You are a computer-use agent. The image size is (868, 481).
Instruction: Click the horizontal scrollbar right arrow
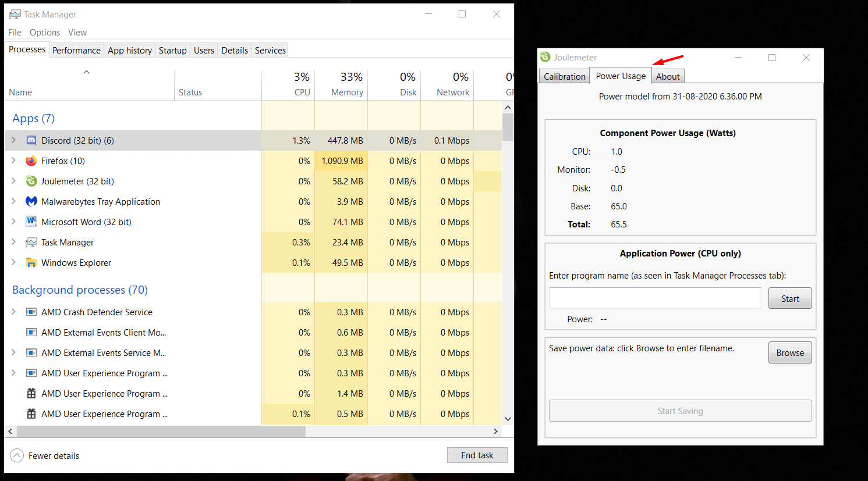point(495,432)
